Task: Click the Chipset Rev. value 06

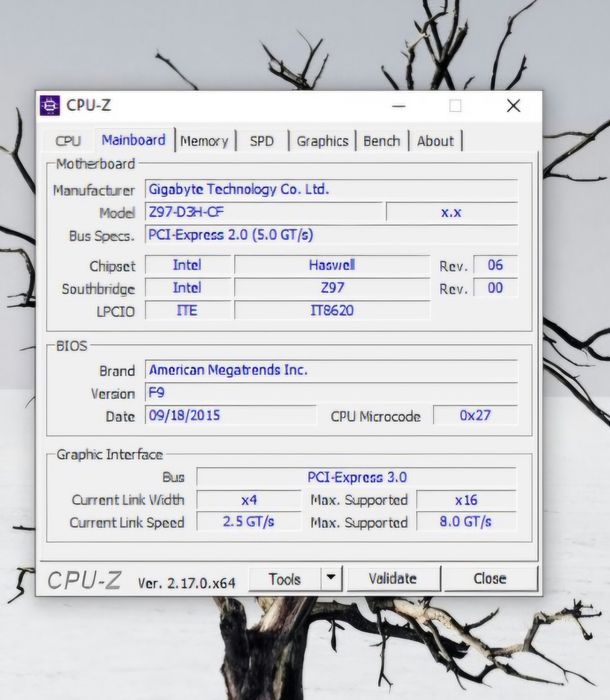Action: (x=495, y=265)
